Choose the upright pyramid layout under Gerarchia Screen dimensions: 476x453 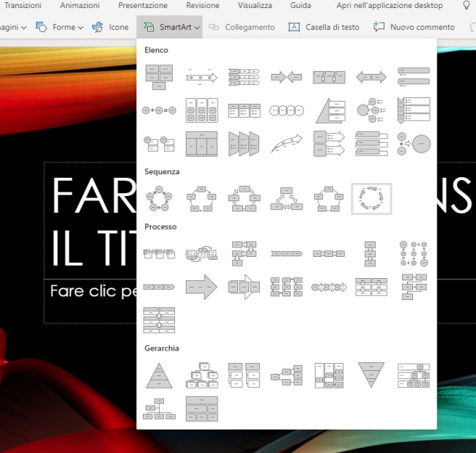point(159,375)
